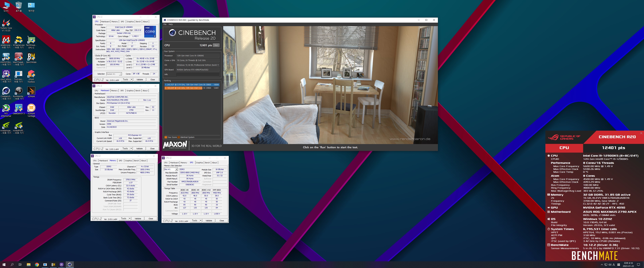Image resolution: width=644 pixels, height=268 pixels.
Task: Launch 3DMark Vantage desktop icon
Action: [31, 110]
